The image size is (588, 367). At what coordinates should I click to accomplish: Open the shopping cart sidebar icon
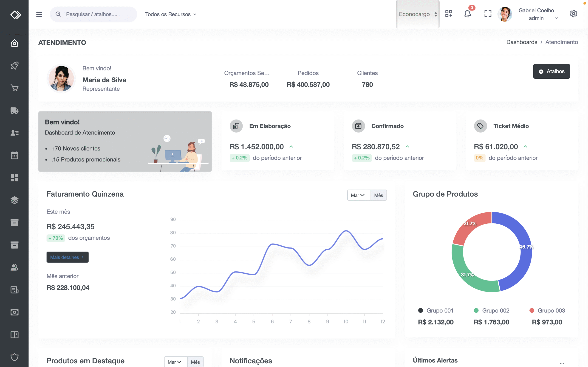tap(14, 88)
